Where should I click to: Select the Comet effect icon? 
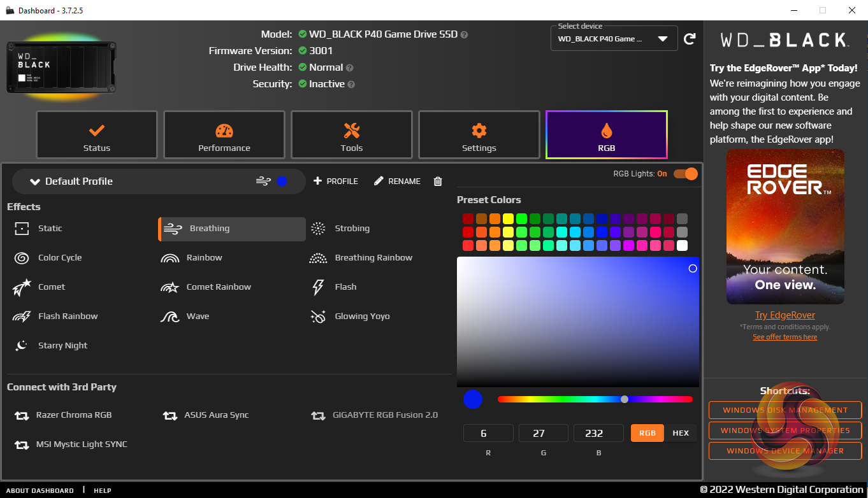coord(22,287)
